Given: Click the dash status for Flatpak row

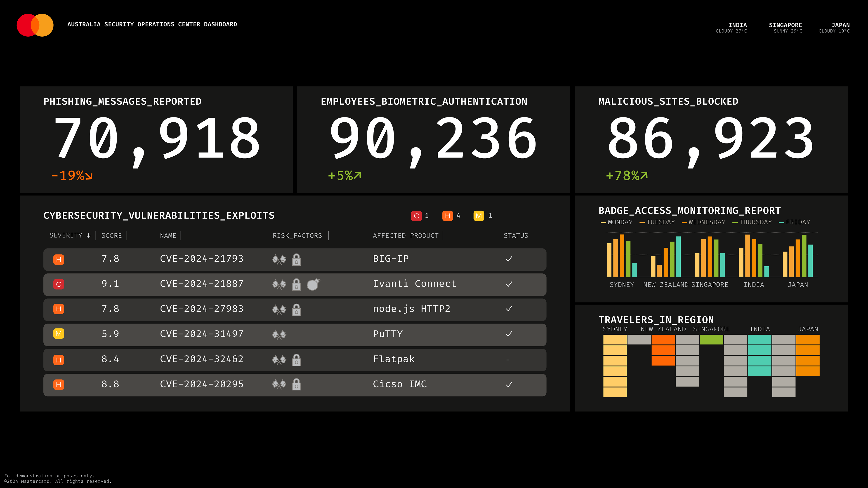Looking at the screenshot, I should [x=508, y=360].
